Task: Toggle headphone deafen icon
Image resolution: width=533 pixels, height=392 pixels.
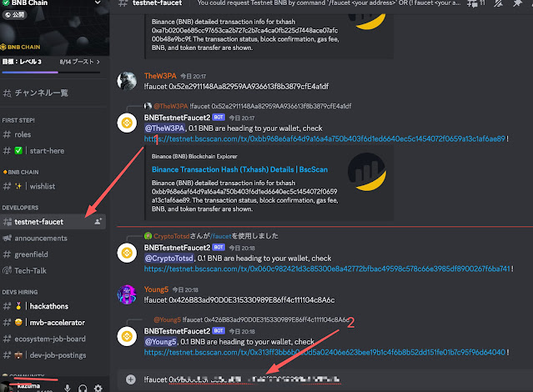Action: click(83, 388)
